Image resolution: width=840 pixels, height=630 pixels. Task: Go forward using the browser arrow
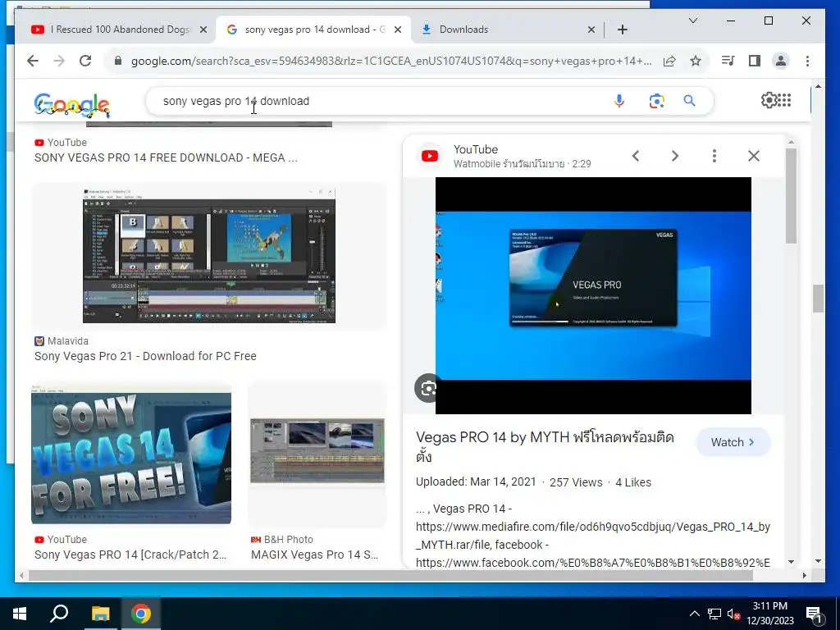tap(59, 61)
